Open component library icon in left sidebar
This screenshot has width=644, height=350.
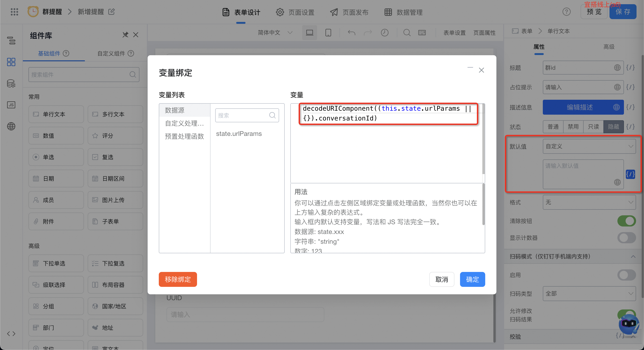[11, 62]
